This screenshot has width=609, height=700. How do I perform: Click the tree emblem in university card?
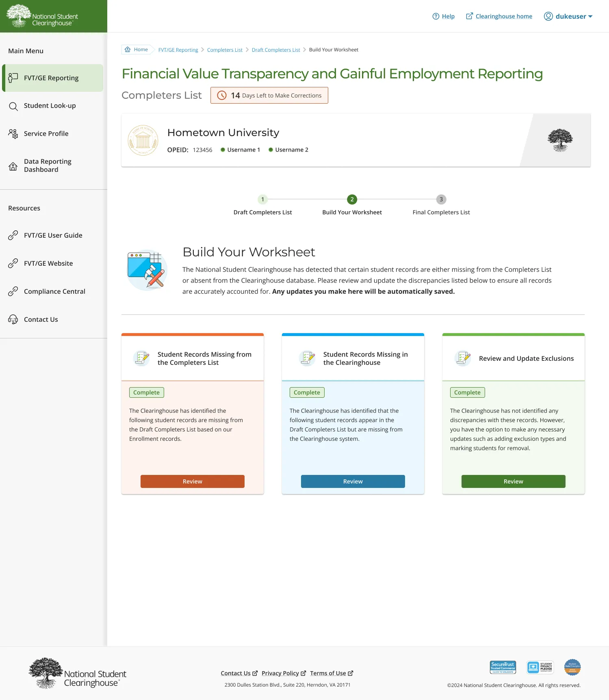point(560,140)
